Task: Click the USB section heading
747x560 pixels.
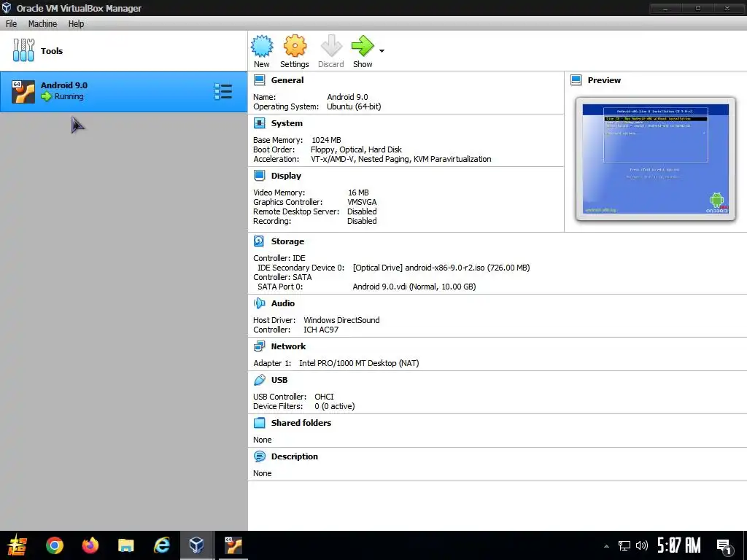Action: coord(279,380)
